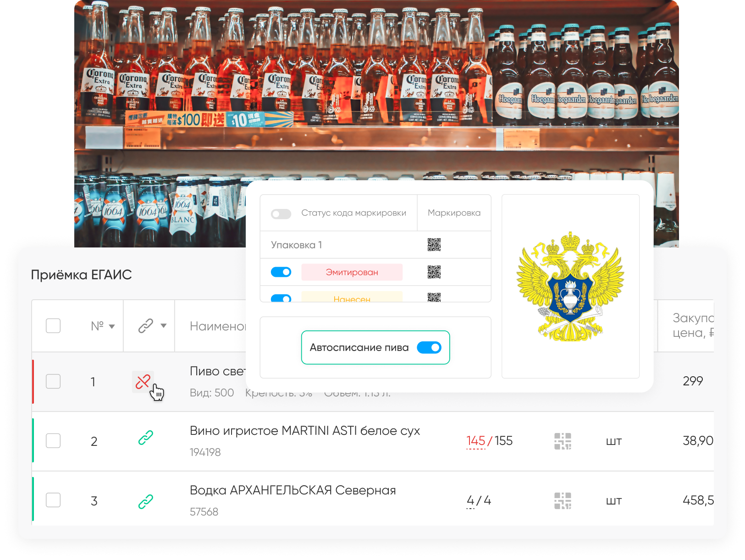Click row number 2
The width and height of the screenshot is (745, 560).
click(x=94, y=441)
